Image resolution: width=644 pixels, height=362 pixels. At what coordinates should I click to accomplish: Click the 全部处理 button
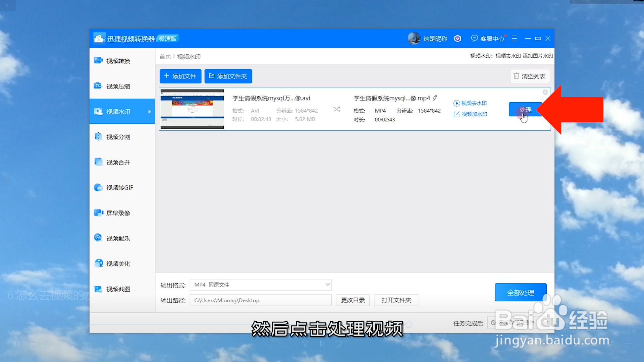click(x=521, y=293)
